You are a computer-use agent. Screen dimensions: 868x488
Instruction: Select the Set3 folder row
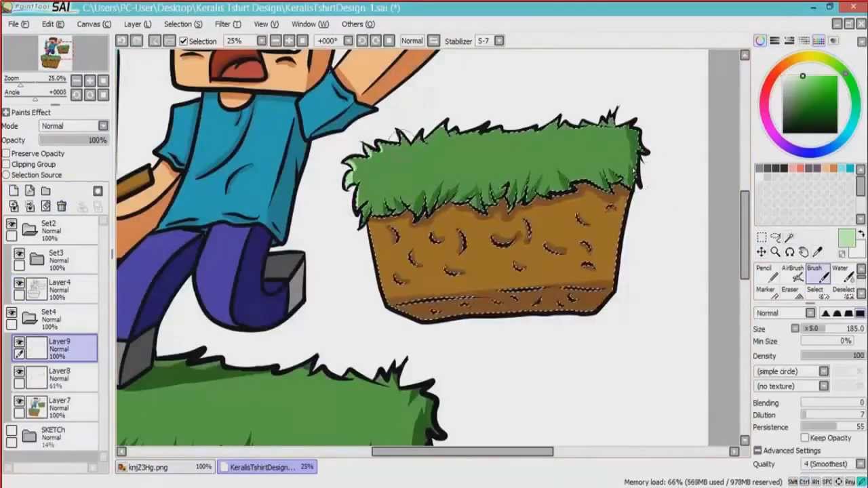pos(55,260)
